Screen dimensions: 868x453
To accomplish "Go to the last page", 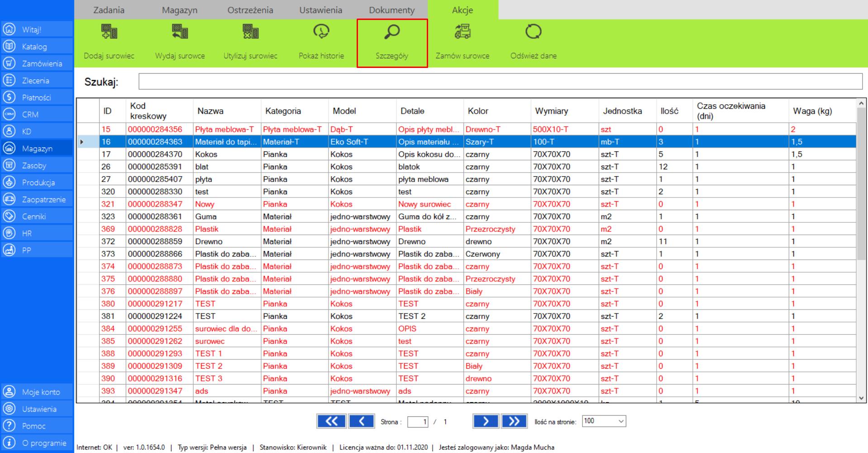I will pos(514,421).
